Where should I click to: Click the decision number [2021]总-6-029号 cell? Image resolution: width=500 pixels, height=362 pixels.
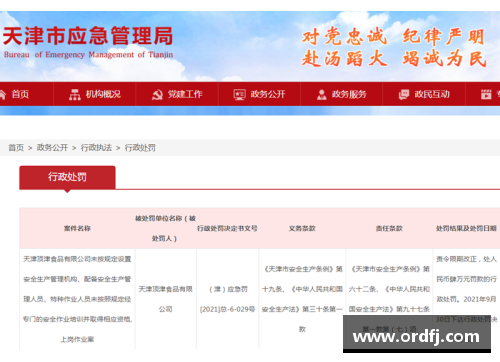(x=227, y=299)
